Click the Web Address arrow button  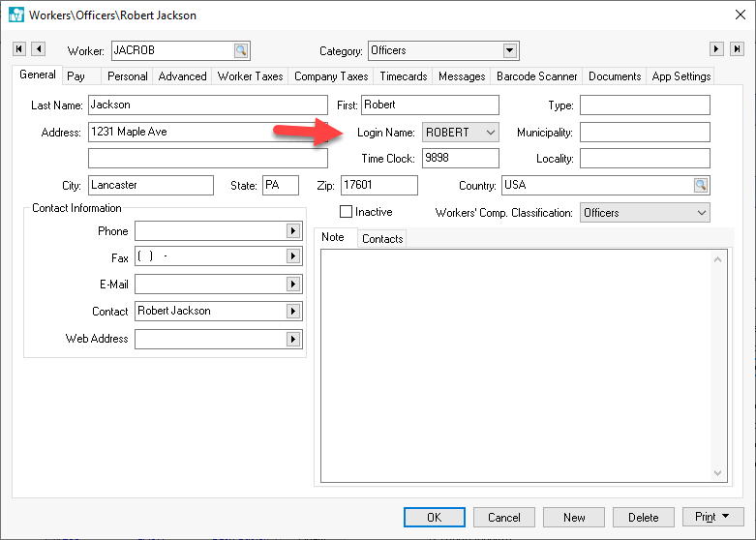(x=291, y=340)
